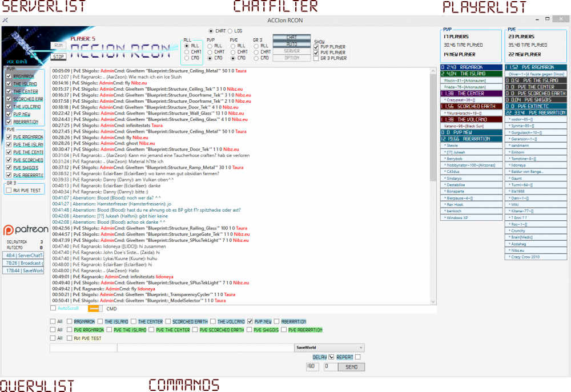Select ALL radio in the ALL filter group
The image size is (571, 392).
(187, 46)
